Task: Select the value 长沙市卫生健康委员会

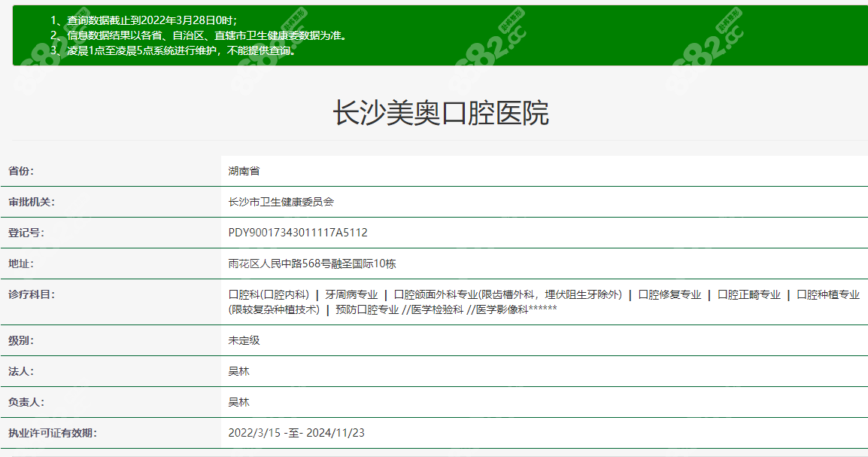Action: (281, 203)
